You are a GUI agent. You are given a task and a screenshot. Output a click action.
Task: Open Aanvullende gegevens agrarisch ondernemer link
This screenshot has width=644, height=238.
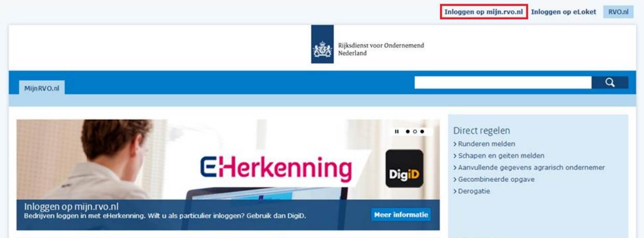click(529, 167)
